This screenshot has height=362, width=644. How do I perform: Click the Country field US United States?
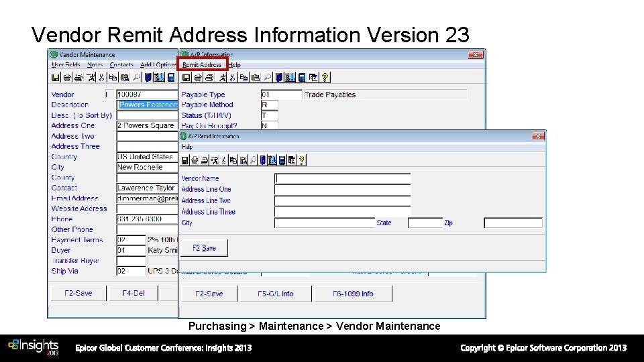147,156
